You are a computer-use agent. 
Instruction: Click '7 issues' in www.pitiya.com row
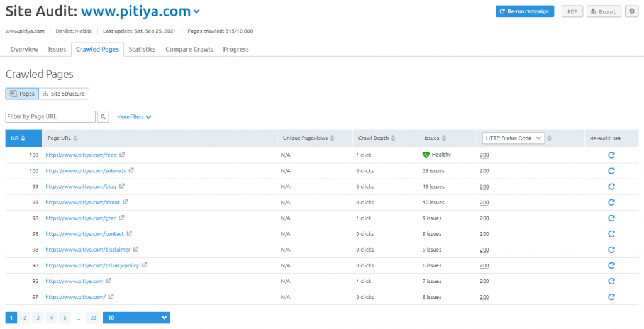pos(431,281)
